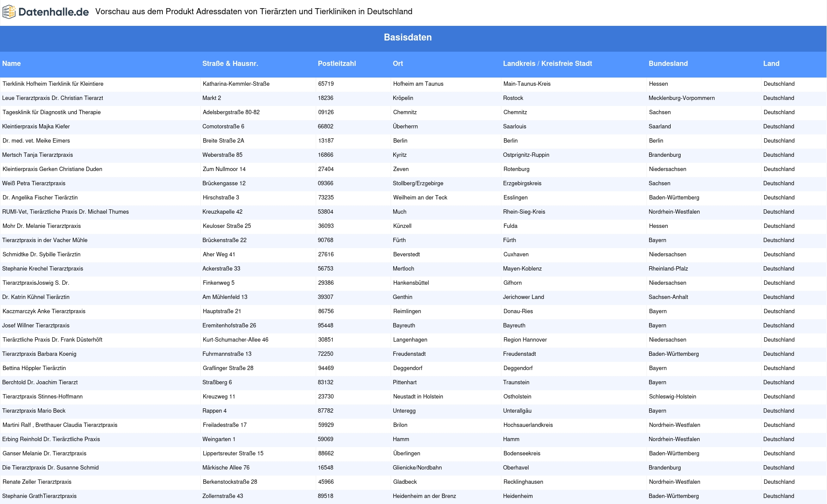Image resolution: width=827 pixels, height=504 pixels.
Task: Click the Land column header
Action: (x=771, y=64)
